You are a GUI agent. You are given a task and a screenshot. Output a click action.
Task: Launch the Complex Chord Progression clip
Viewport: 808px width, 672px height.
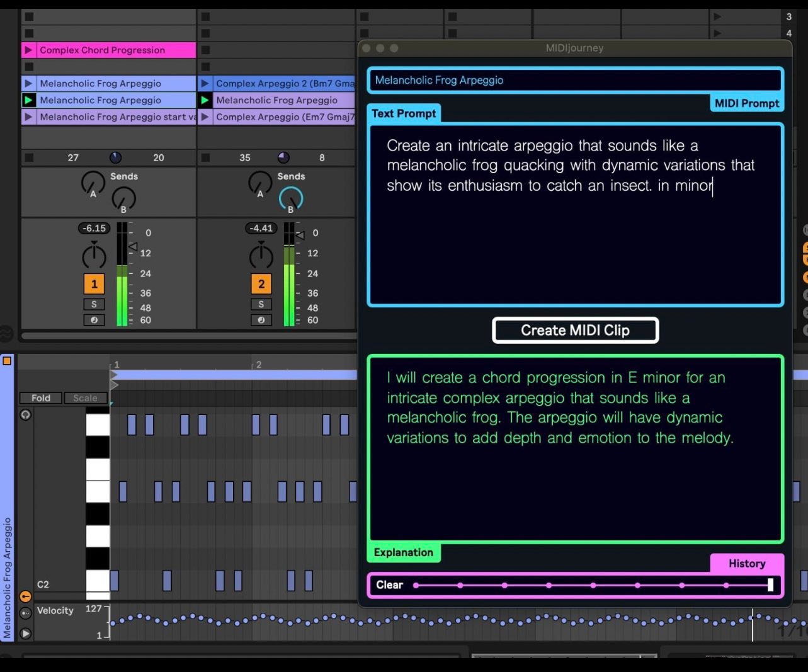click(28, 50)
